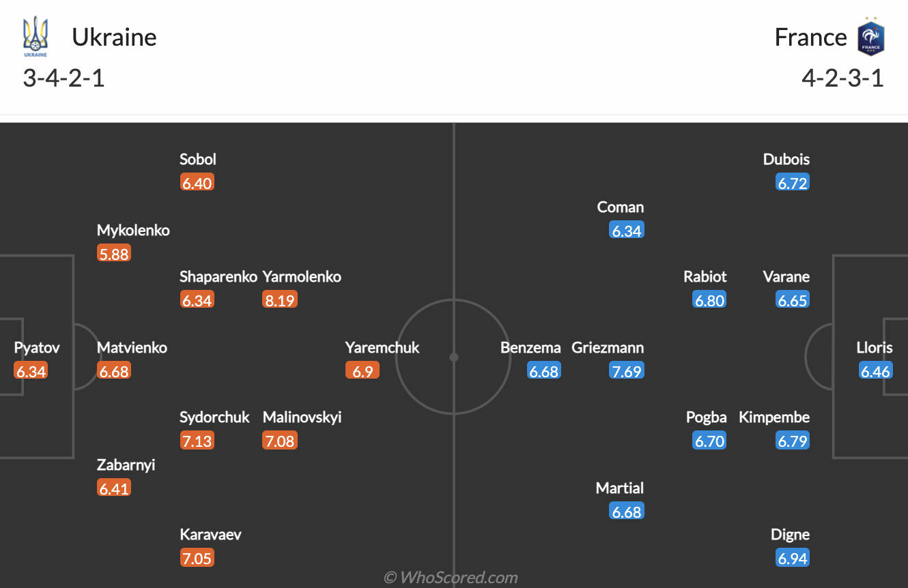Viewport: 908px width, 588px height.
Task: Select goalkeeper Lloris's 6.46 rating
Action: [x=875, y=371]
